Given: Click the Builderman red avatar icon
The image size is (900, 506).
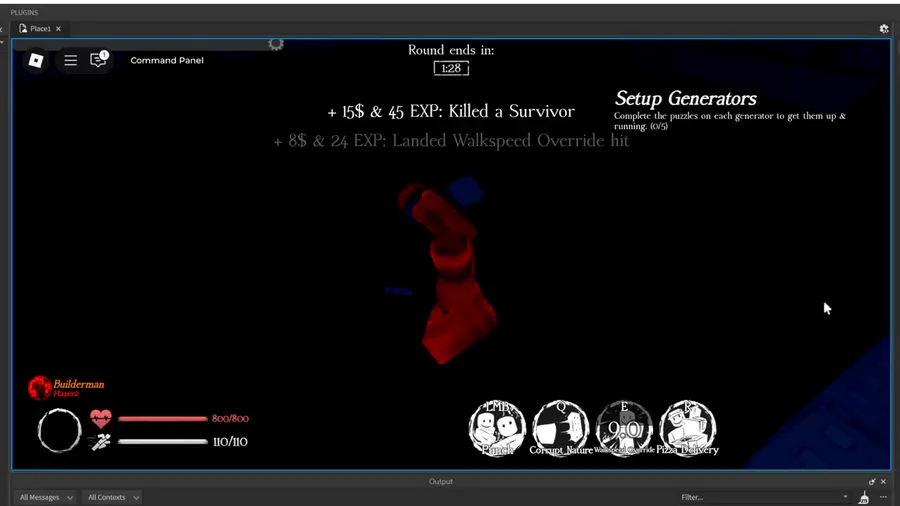Looking at the screenshot, I should click(40, 388).
